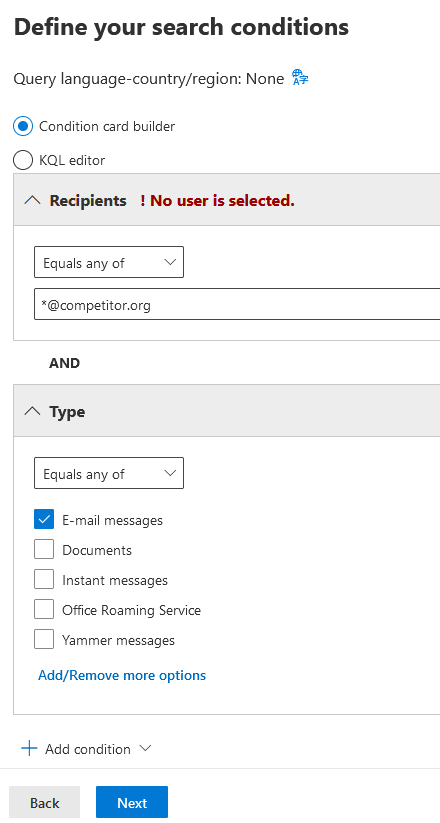This screenshot has height=823, width=440.
Task: Collapse the Recipients card using its chevron
Action: pyautogui.click(x=32, y=201)
